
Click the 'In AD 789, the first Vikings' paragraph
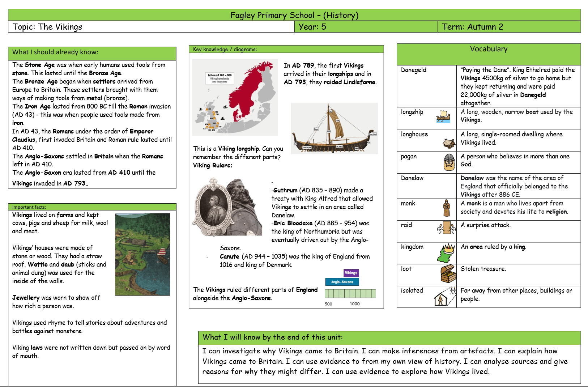pyautogui.click(x=330, y=74)
